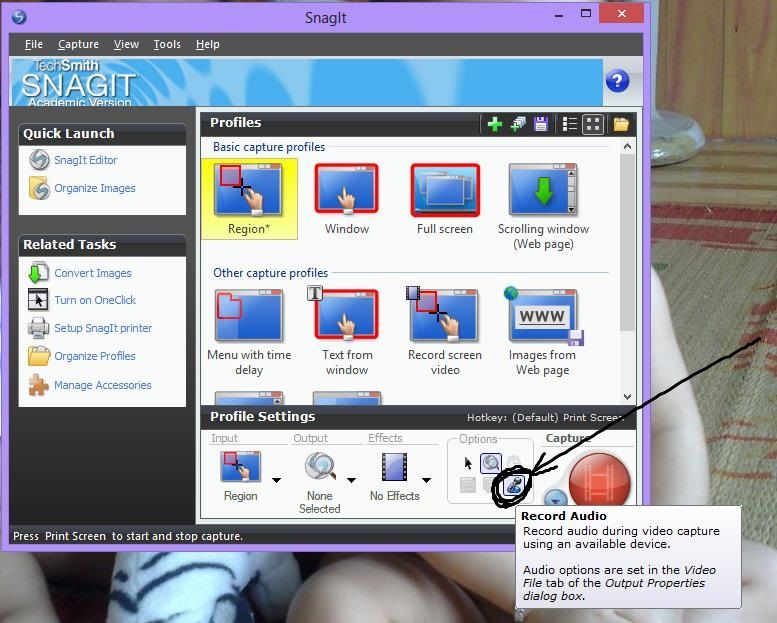Screen dimensions: 777x623
Task: Click the profiles list scroll up arrow
Action: (627, 146)
